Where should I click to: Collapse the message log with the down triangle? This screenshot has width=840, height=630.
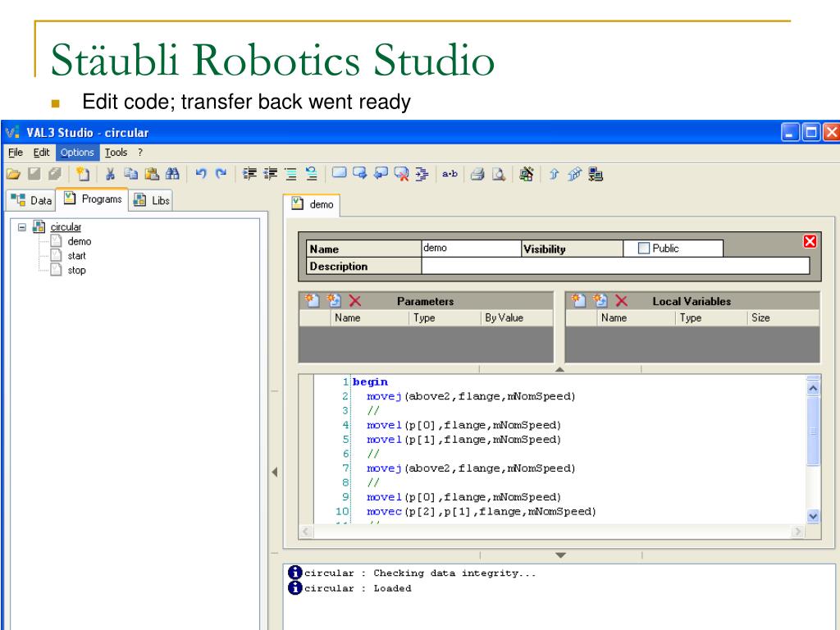560,555
